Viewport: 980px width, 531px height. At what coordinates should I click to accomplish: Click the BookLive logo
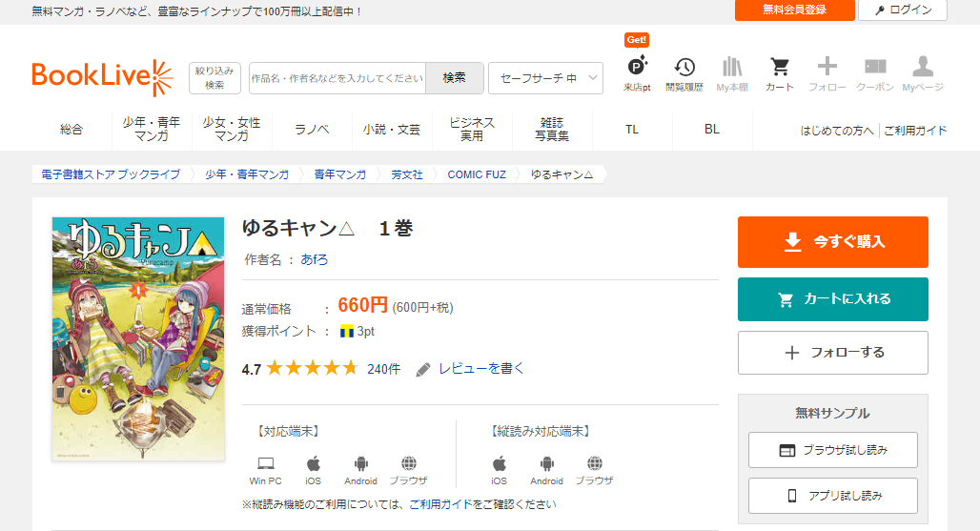(102, 77)
